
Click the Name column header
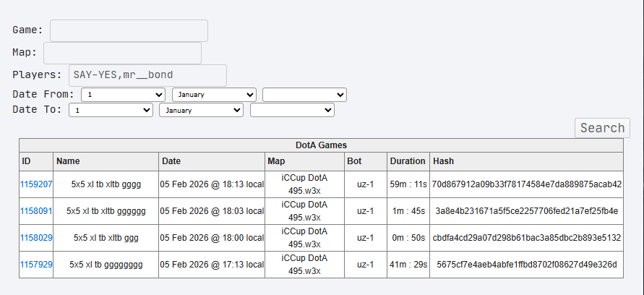coord(68,161)
